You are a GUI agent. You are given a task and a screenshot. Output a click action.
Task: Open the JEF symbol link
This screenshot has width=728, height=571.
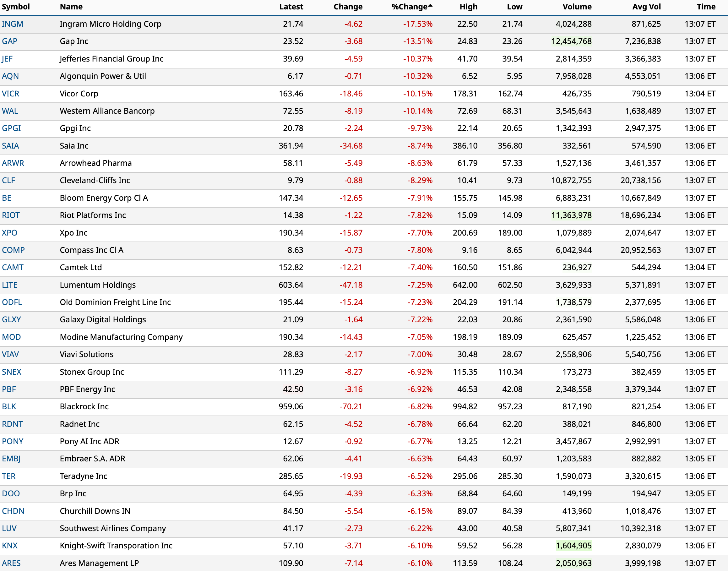7,59
